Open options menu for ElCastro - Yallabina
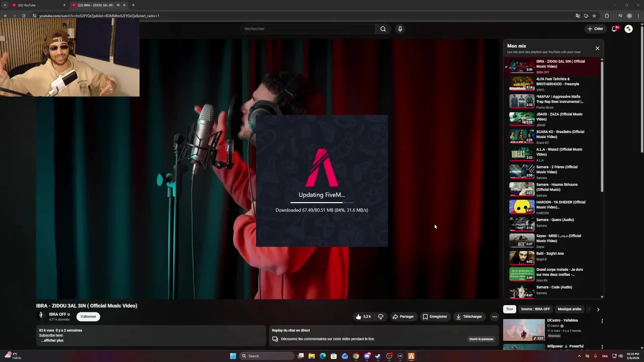Screen dimensions: 644x362 (602, 321)
